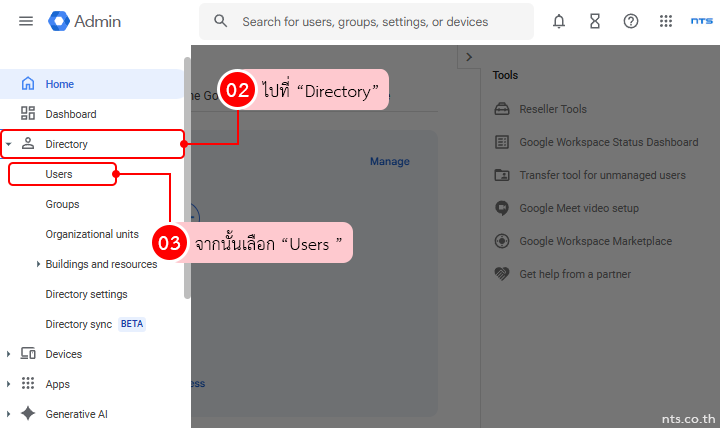720x428 pixels.
Task: Open Google Workspace Status Dashboard link
Action: [608, 142]
